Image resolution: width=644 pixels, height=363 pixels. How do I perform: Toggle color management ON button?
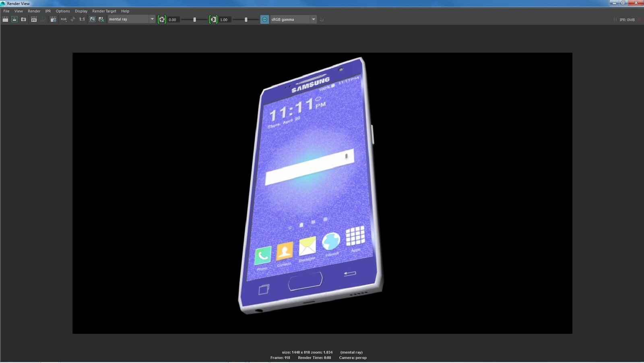tap(264, 19)
